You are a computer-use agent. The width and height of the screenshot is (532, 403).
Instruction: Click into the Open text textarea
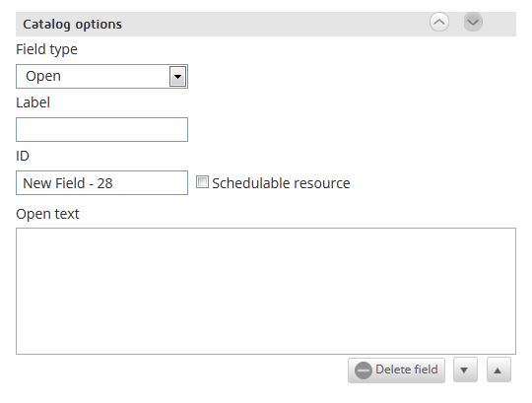[x=266, y=291]
